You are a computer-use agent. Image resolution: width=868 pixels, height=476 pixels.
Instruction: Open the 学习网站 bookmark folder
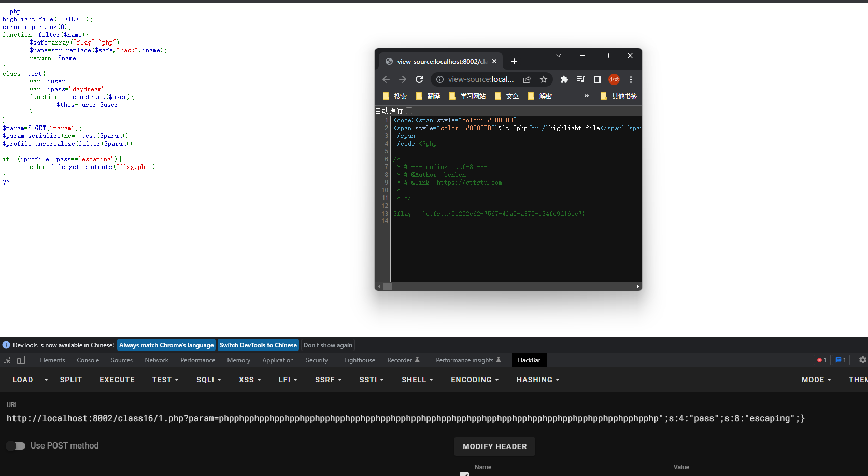click(x=467, y=96)
